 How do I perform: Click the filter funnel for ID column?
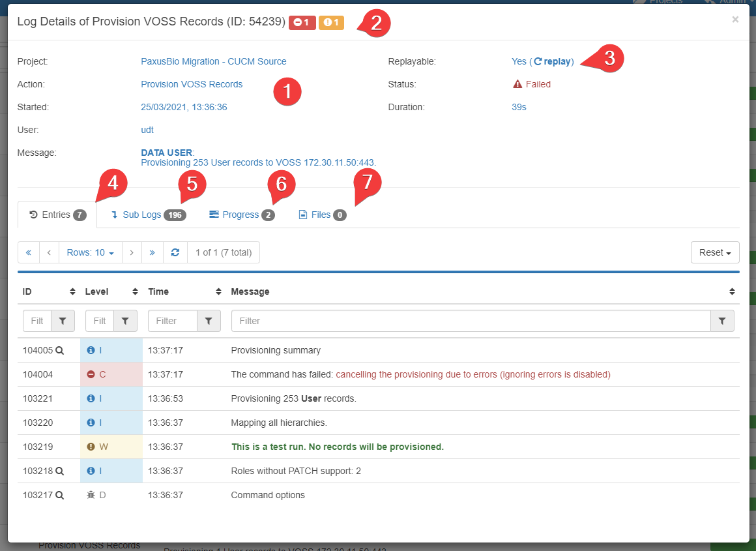[63, 321]
